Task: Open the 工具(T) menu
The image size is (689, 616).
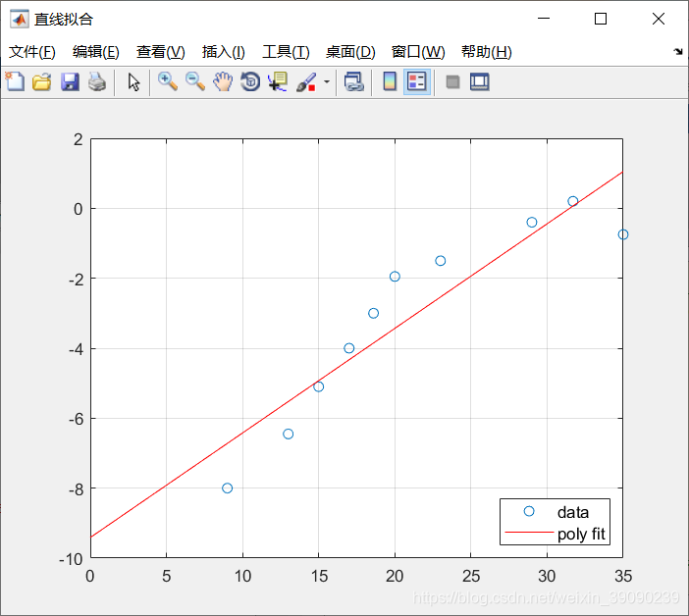Action: (286, 52)
